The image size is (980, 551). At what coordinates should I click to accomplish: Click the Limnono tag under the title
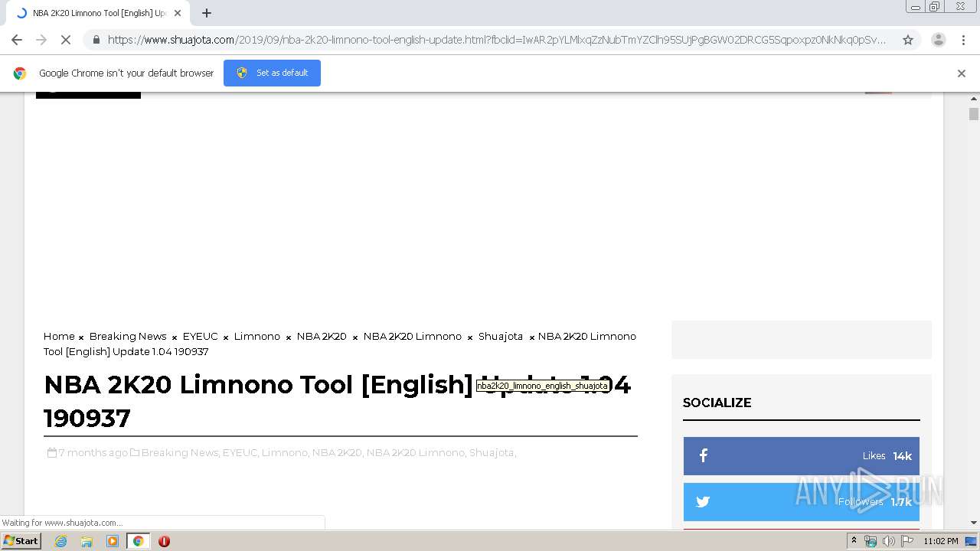pos(284,452)
